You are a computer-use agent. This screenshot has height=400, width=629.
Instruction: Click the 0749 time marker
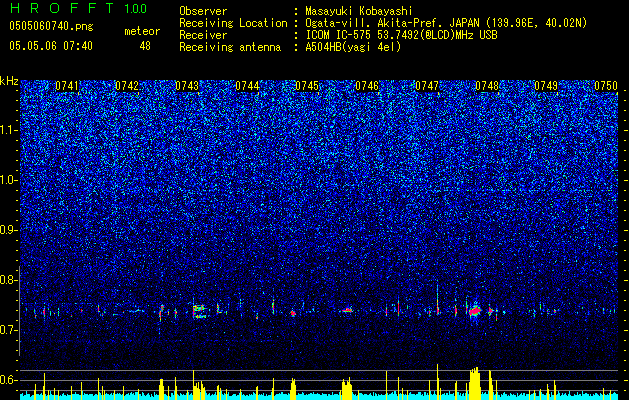[546, 86]
